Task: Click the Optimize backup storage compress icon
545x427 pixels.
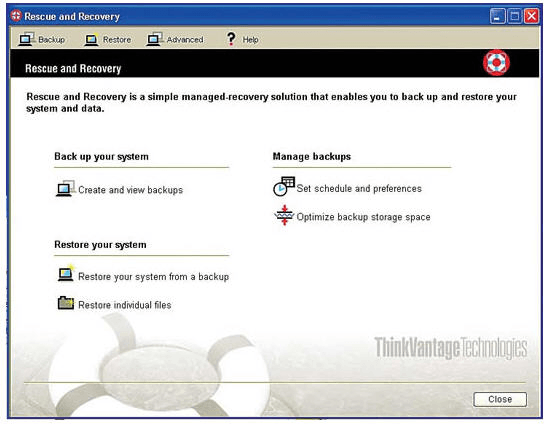Action: [284, 215]
